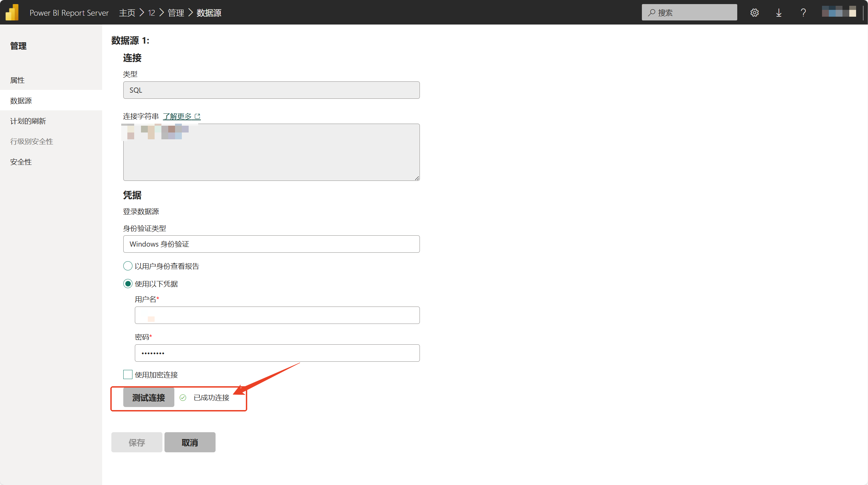Tick the 使用加密连接 checkbox
The width and height of the screenshot is (868, 485).
click(x=128, y=375)
